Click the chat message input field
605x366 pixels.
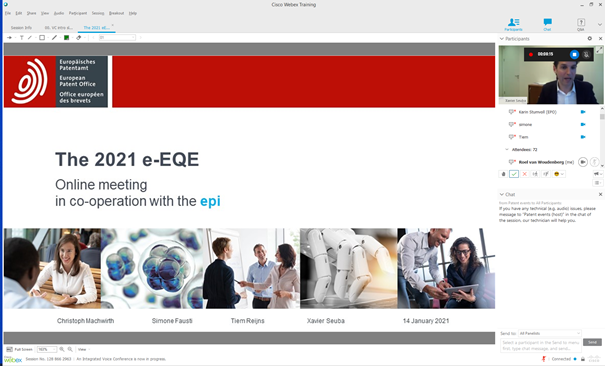pyautogui.click(x=541, y=345)
